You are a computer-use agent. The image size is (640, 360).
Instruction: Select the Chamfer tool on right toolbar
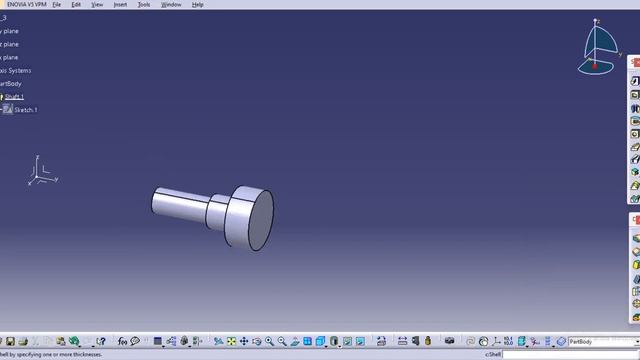point(635,251)
